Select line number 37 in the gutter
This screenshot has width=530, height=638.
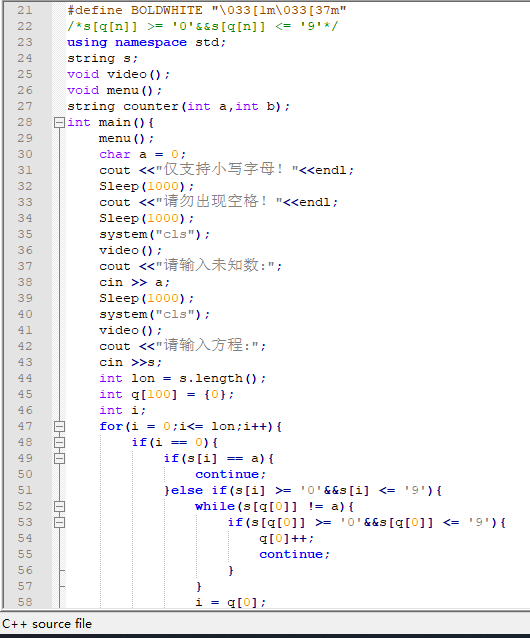point(25,267)
